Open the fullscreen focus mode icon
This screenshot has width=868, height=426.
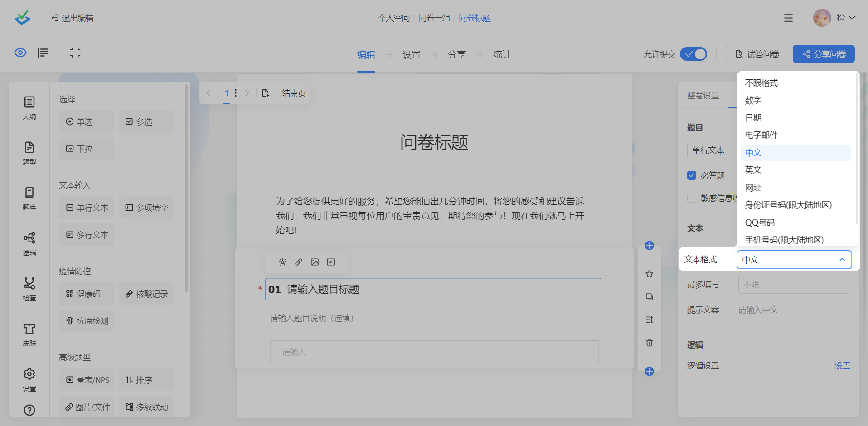(x=75, y=53)
